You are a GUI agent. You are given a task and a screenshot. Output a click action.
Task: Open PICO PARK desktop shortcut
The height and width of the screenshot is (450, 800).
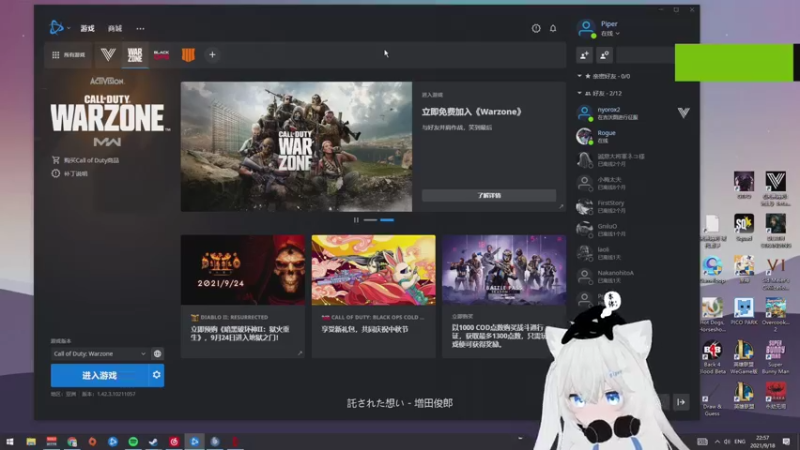[x=743, y=312]
